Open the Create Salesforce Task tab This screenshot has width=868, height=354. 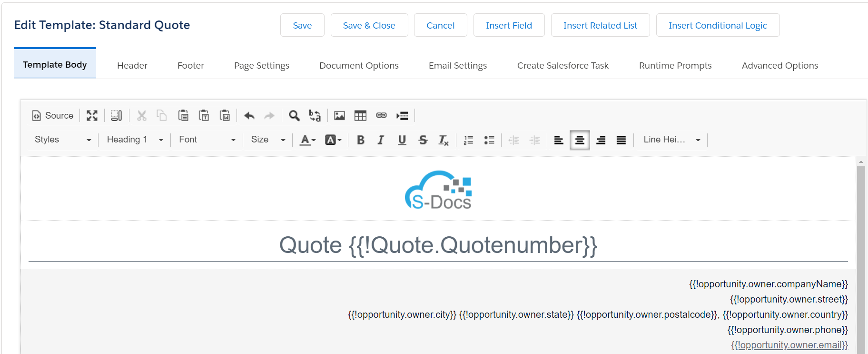[563, 65]
